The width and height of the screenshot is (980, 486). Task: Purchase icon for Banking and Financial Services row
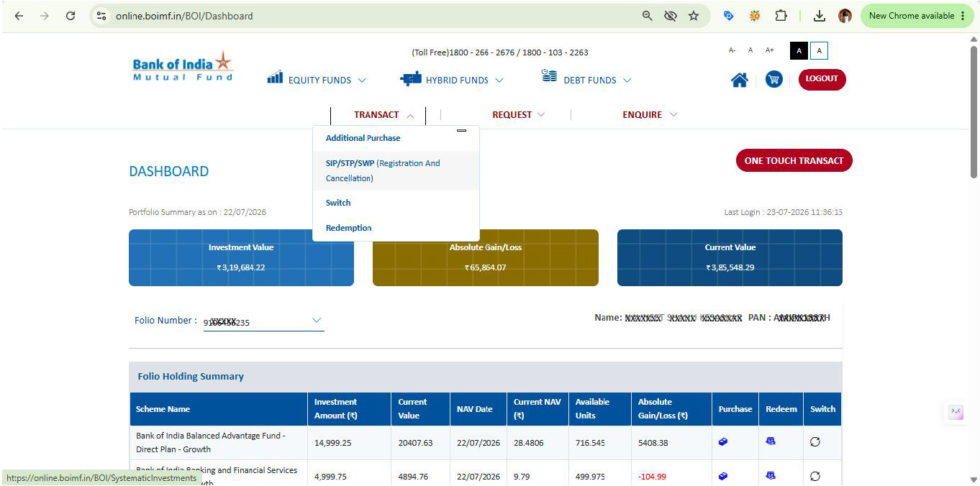pyautogui.click(x=723, y=476)
